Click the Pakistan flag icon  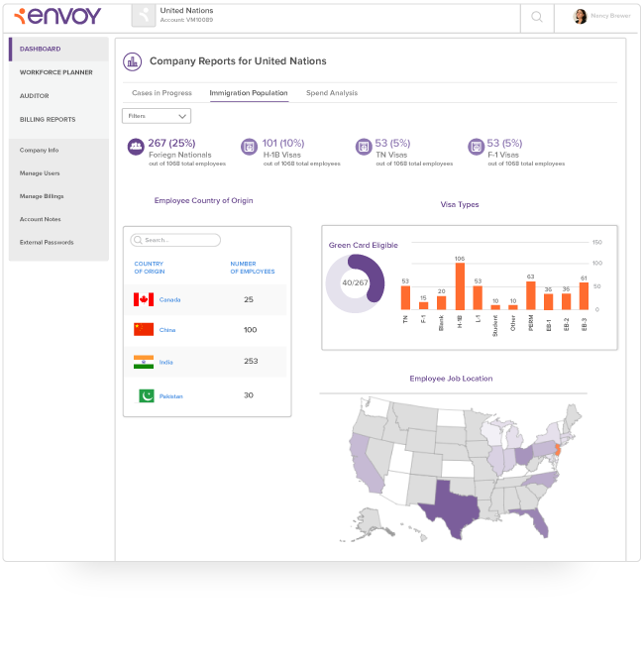point(147,395)
